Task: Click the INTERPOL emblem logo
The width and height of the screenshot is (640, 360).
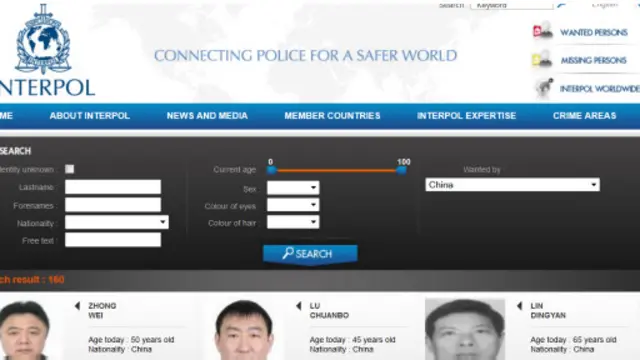Action: point(43,39)
